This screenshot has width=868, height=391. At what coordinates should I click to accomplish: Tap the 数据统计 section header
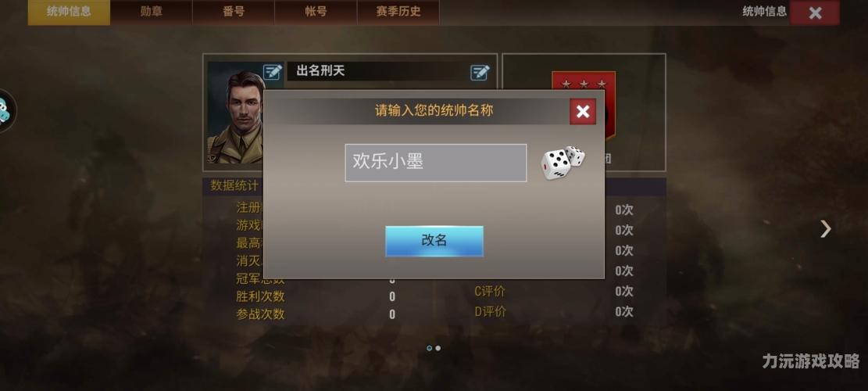(x=234, y=185)
